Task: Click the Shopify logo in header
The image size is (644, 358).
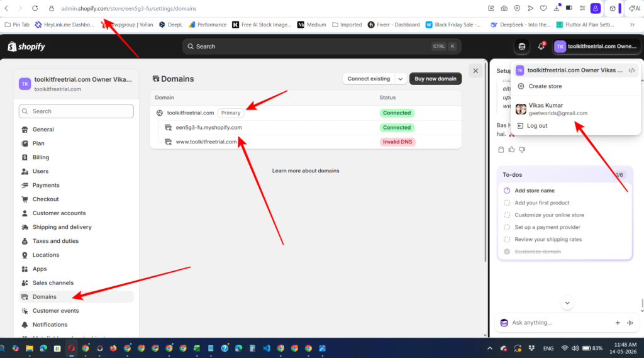Action: pos(26,47)
